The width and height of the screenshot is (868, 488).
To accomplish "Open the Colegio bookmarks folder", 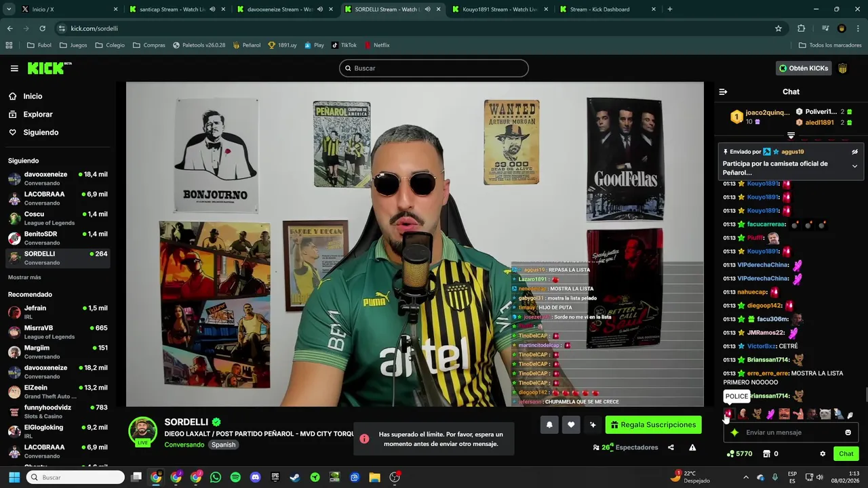I will click(x=110, y=45).
